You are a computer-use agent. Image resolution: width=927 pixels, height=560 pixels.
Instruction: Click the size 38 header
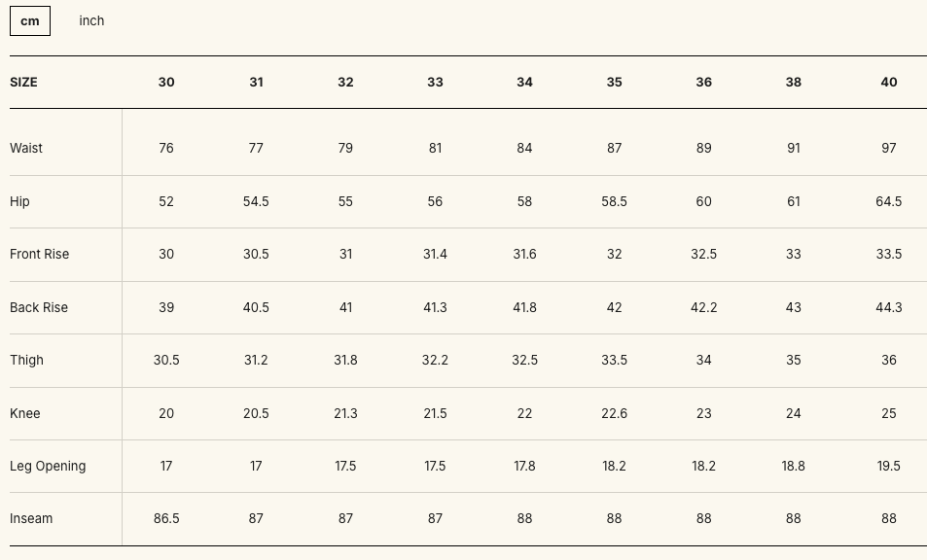[793, 83]
